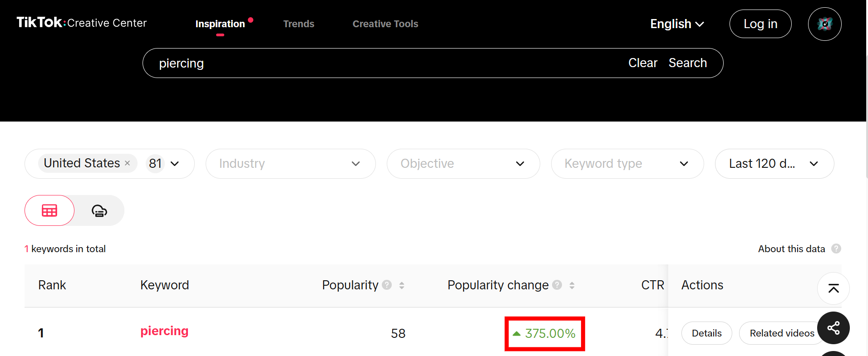Screen dimensions: 868x356
Task: Click the TikTok Creative Center logo
Action: point(82,23)
